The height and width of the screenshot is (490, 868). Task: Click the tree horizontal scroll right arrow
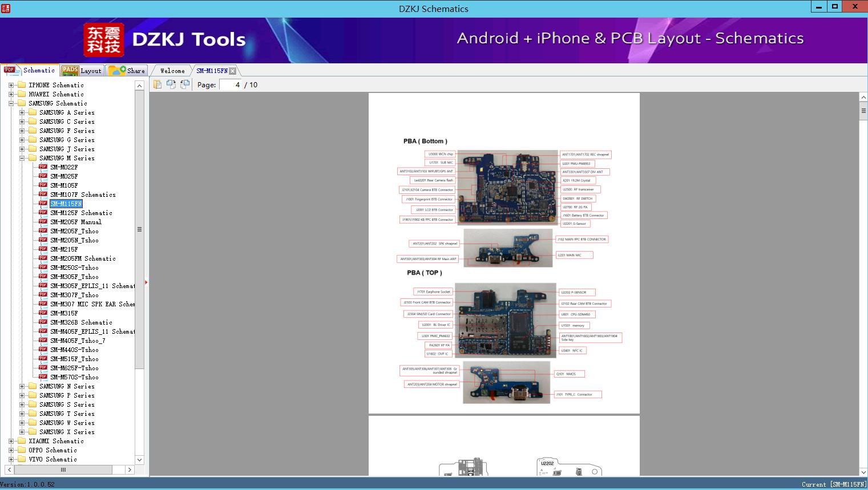coord(130,469)
